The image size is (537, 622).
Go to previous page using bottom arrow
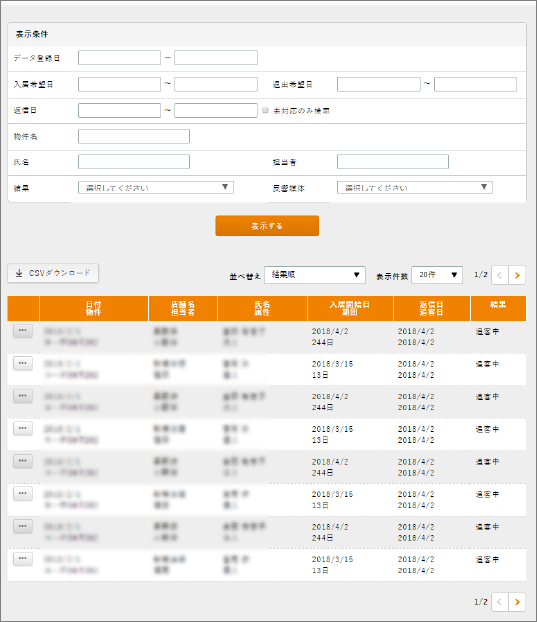(500, 602)
